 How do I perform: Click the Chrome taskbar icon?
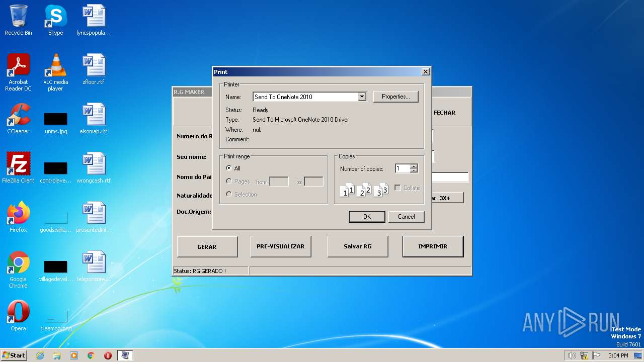click(x=91, y=355)
